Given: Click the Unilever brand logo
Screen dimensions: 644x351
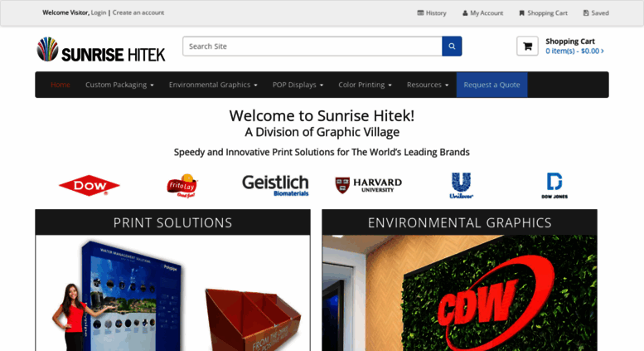Looking at the screenshot, I should pyautogui.click(x=461, y=185).
